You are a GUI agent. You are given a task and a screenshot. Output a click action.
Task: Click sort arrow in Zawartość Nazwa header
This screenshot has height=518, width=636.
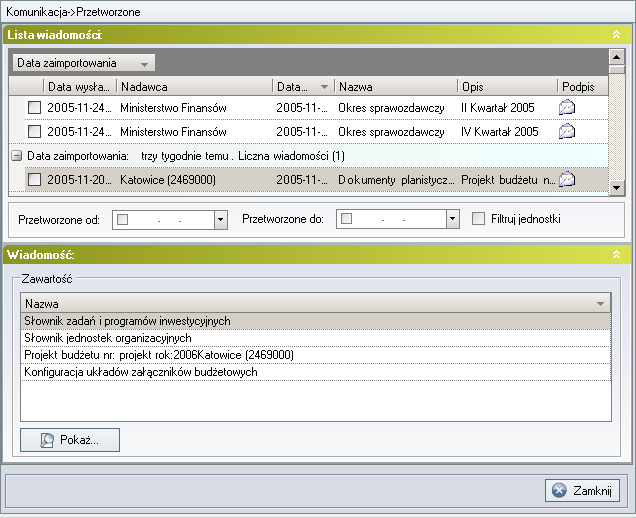(x=600, y=303)
